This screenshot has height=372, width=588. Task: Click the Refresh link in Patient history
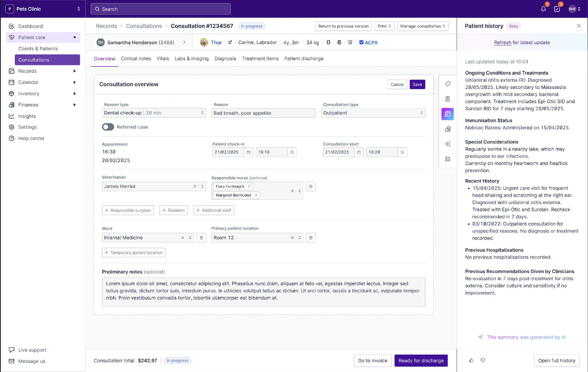pos(502,43)
